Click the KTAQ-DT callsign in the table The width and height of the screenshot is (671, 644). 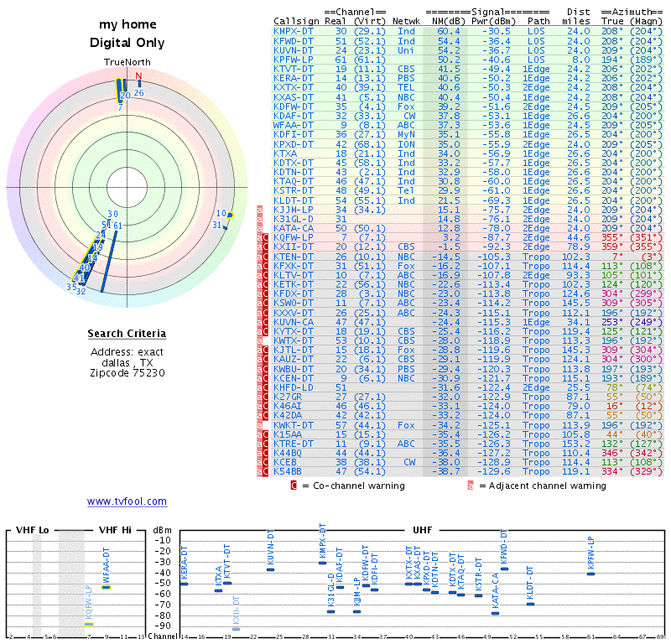[x=294, y=181]
